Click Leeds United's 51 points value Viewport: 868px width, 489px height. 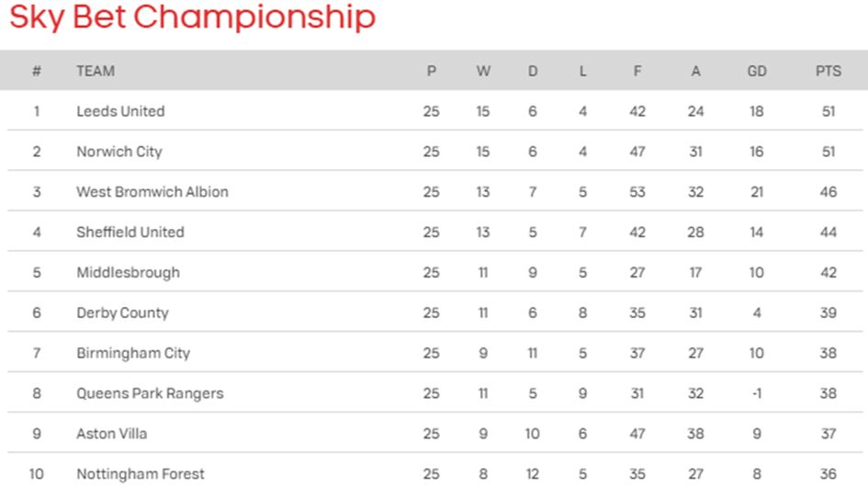[x=828, y=111]
